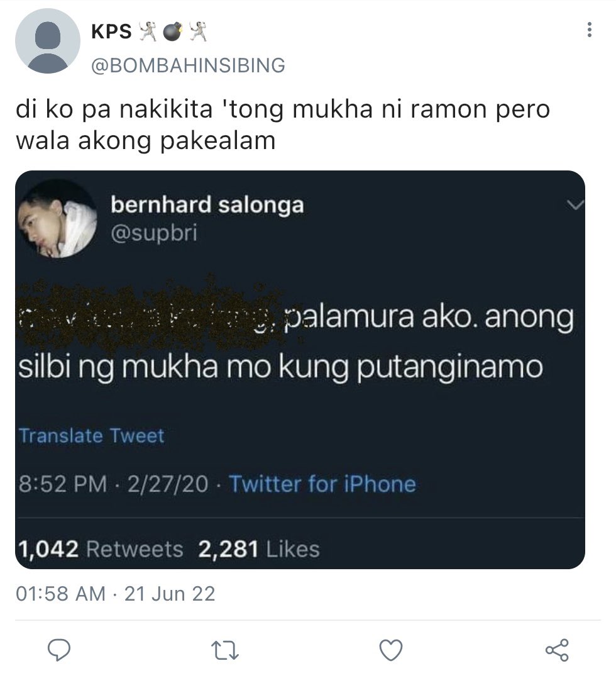Open the reply speech bubble icon
The width and height of the screenshot is (616, 678).
click(59, 650)
